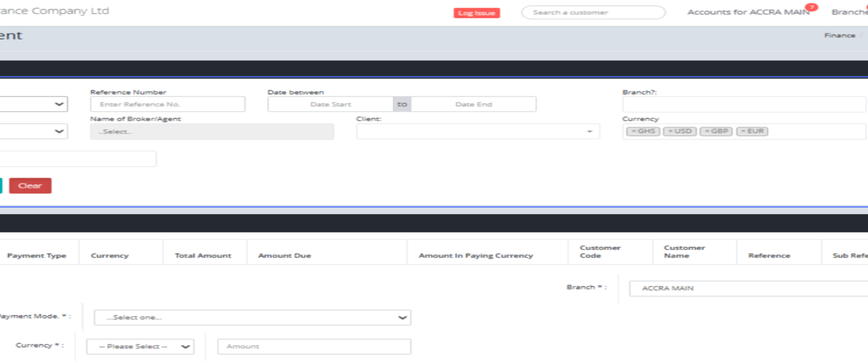Click the Date Start field
This screenshot has width=868, height=363.
tap(331, 104)
